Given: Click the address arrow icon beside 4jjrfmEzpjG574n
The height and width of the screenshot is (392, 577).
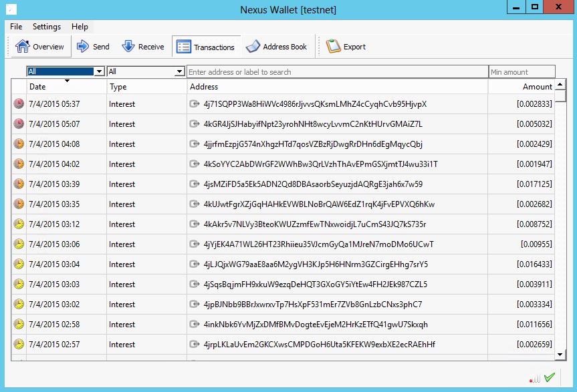Looking at the screenshot, I should click(195, 144).
